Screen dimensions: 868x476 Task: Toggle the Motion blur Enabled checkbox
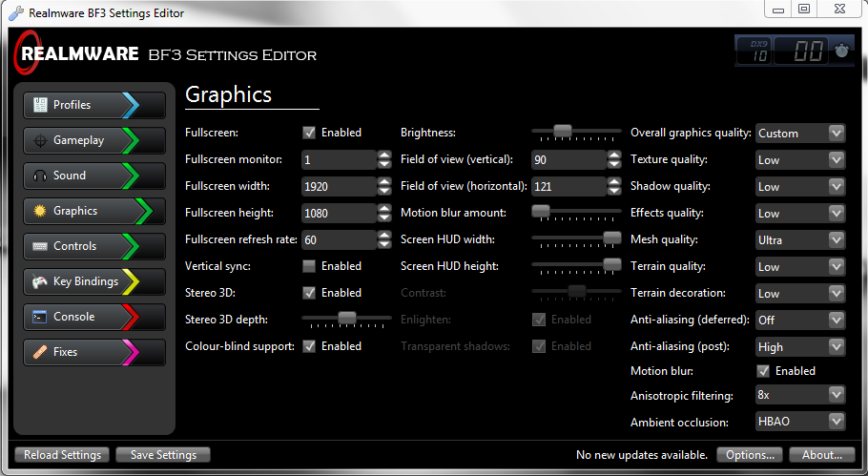(x=763, y=371)
